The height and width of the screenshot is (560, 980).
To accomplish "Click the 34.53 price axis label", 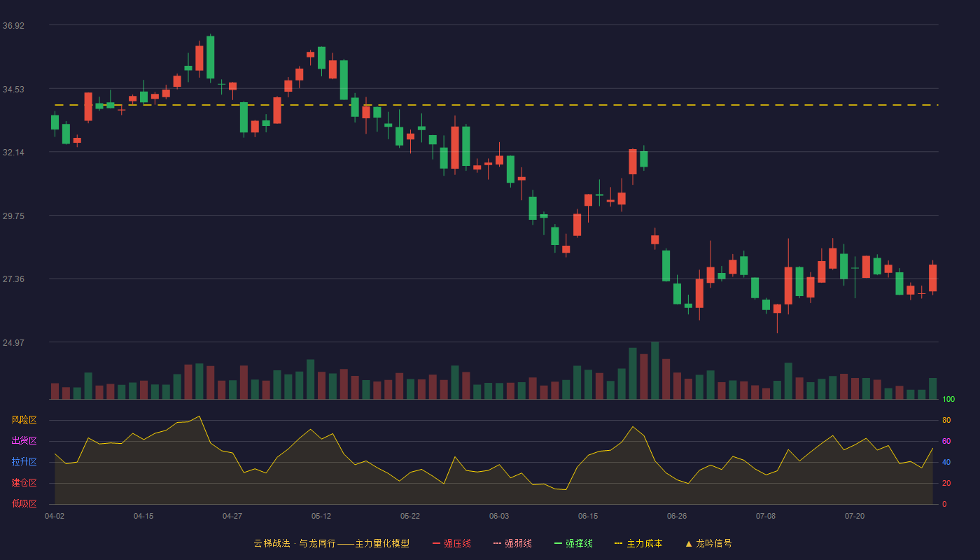I will point(13,90).
